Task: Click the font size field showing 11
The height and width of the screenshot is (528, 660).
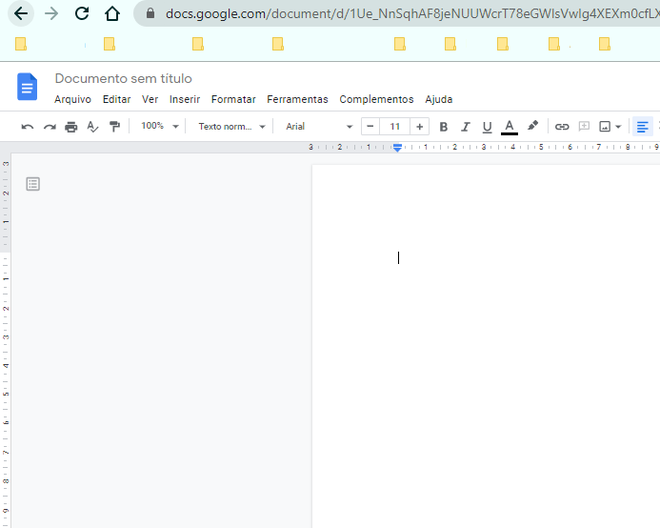Action: (x=395, y=126)
